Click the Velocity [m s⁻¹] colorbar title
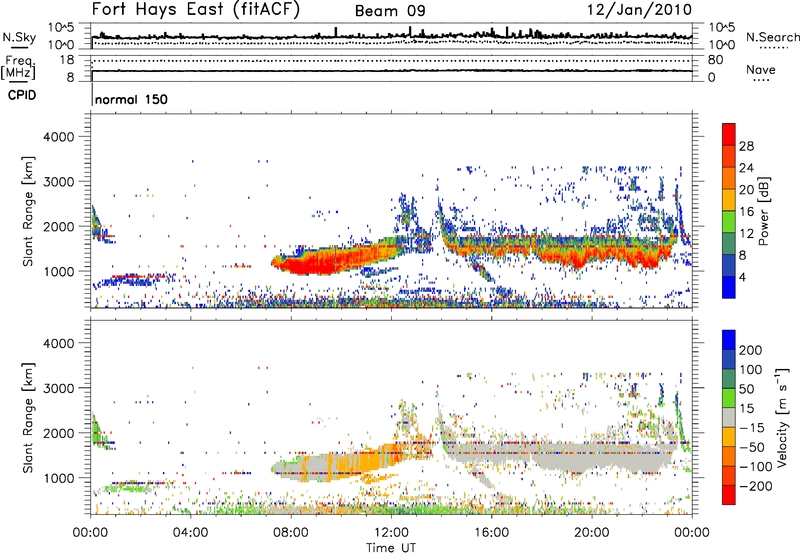 [x=781, y=417]
